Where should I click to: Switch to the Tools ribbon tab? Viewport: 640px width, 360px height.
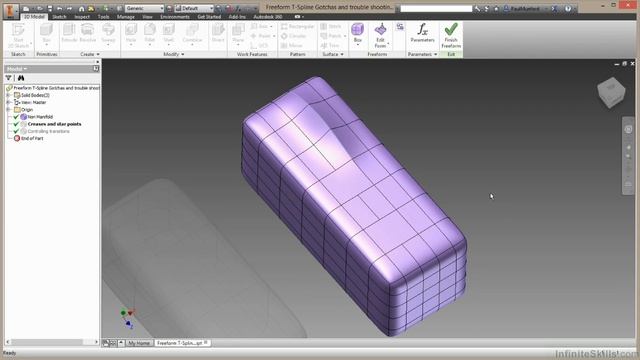[103, 17]
